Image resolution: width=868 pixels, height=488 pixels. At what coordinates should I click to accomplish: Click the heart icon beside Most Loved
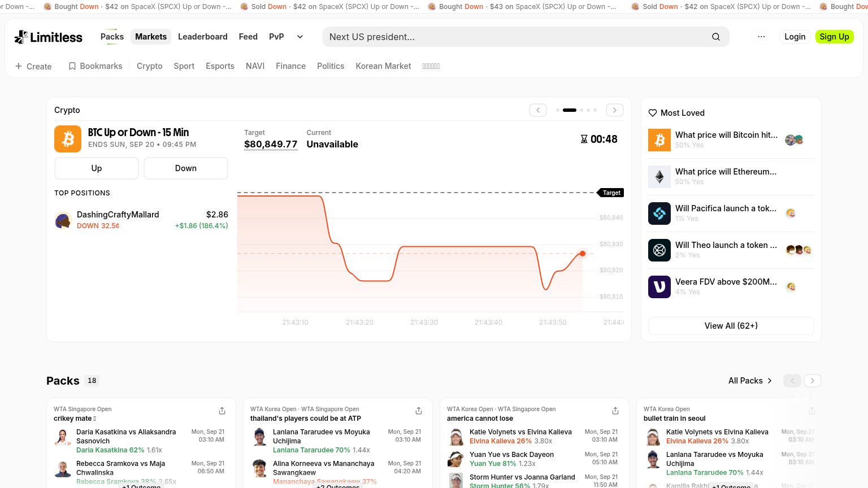coord(653,113)
